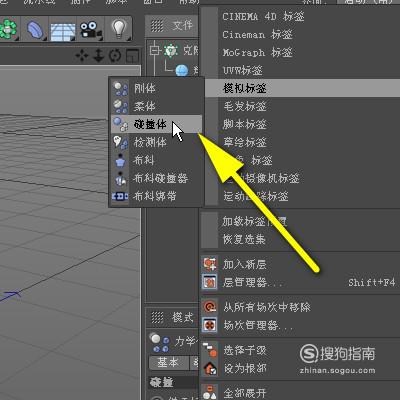
Task: Select 刚体 rigid body tag
Action: [156, 88]
